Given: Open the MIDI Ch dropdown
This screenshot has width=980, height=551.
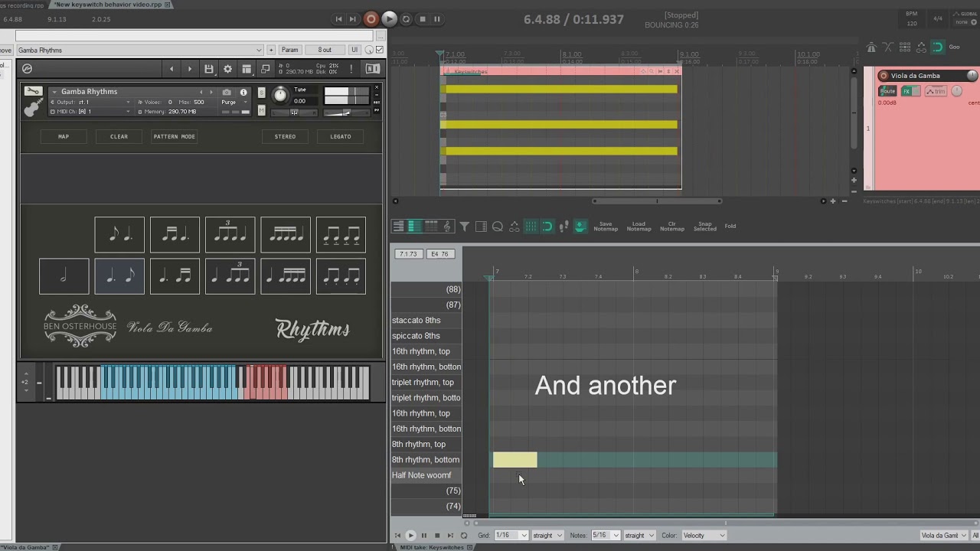Looking at the screenshot, I should (92, 112).
